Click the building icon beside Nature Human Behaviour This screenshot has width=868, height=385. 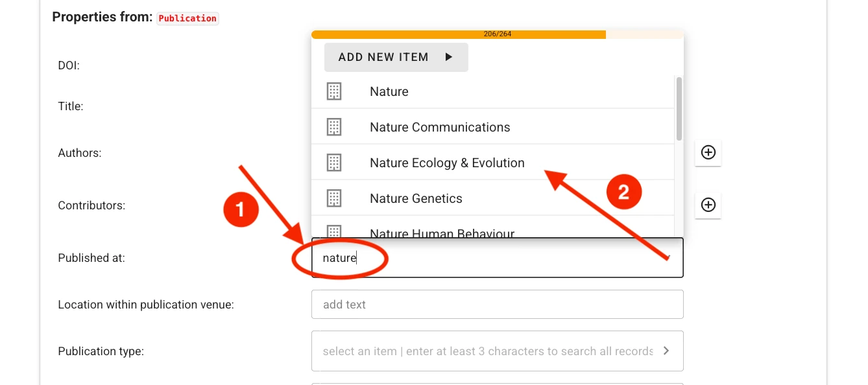click(333, 232)
